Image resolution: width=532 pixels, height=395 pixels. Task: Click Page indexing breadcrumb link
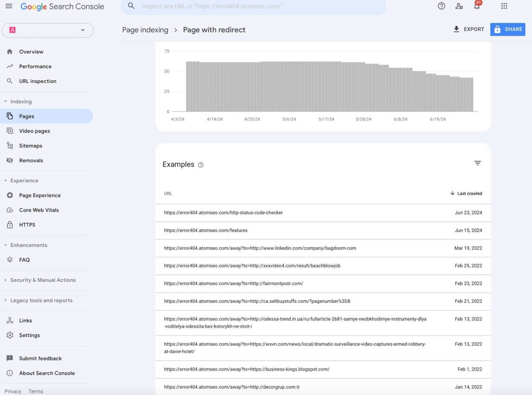(x=145, y=30)
